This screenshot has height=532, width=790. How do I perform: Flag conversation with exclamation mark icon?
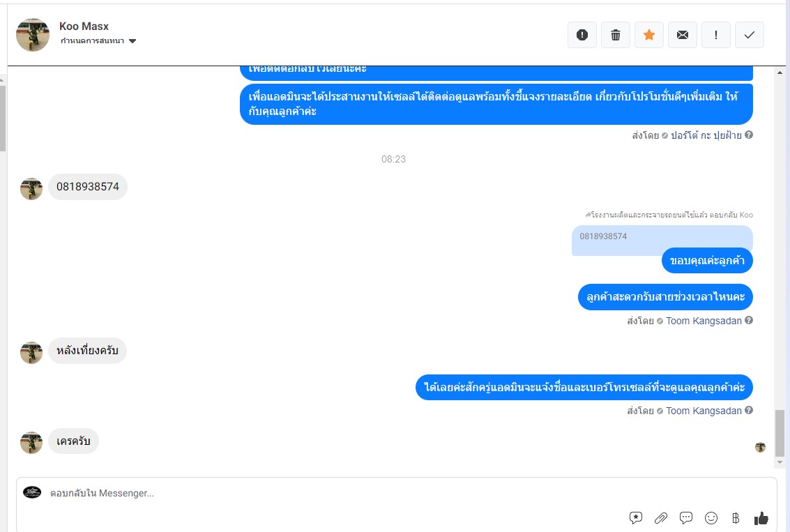(x=716, y=35)
